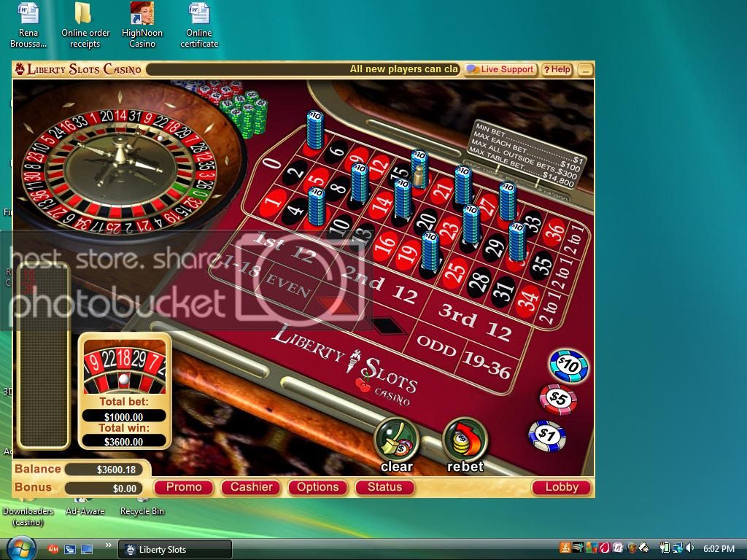
Task: Open the Cashier tab
Action: tap(251, 487)
